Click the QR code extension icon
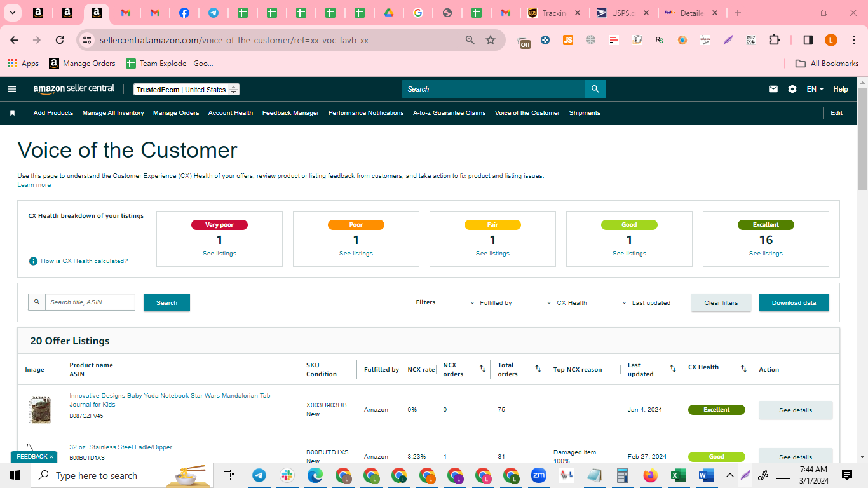The height and width of the screenshot is (488, 868). point(751,40)
